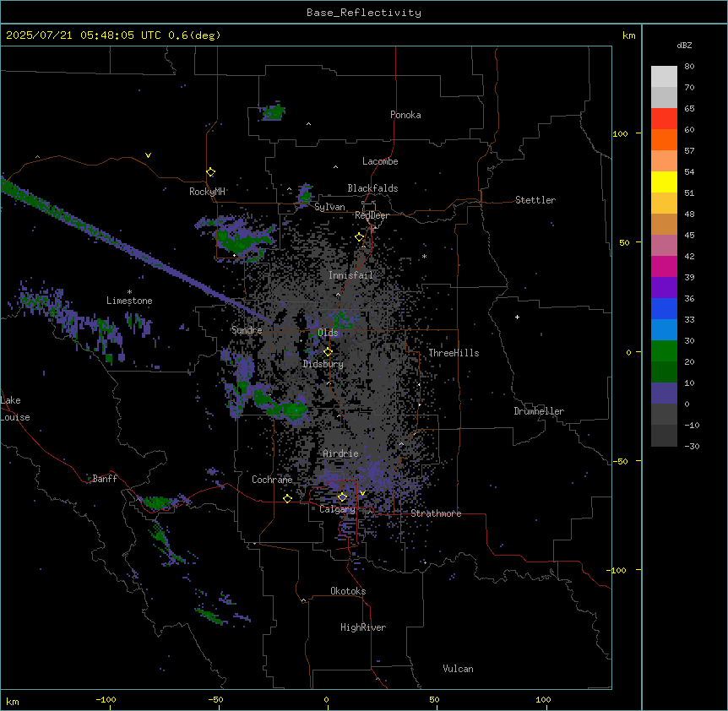
Task: Click the yellow diamond marker above RockyMH
Action: pos(211,172)
